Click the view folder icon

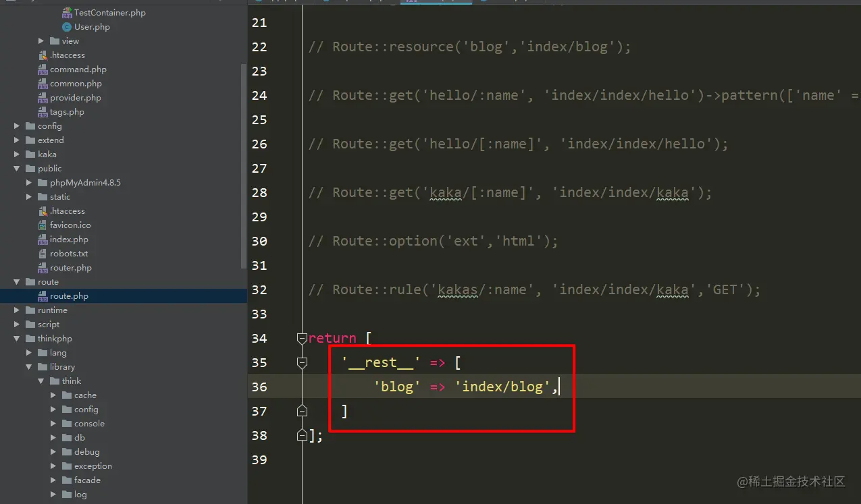(55, 41)
